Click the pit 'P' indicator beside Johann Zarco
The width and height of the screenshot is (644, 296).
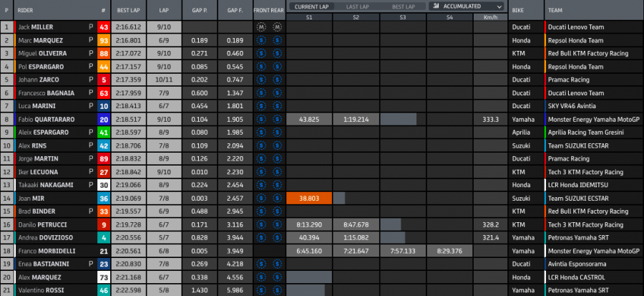pyautogui.click(x=91, y=80)
